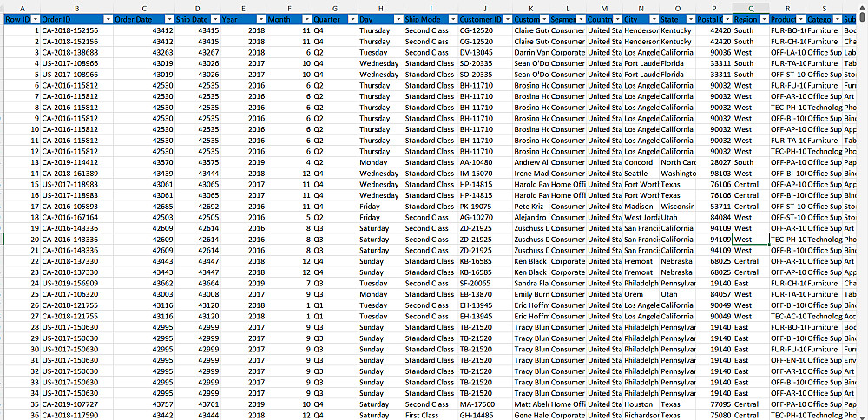This screenshot has height=420, width=868.
Task: Select the Order ID cell CA-2017-106320
Action: [x=76, y=294]
